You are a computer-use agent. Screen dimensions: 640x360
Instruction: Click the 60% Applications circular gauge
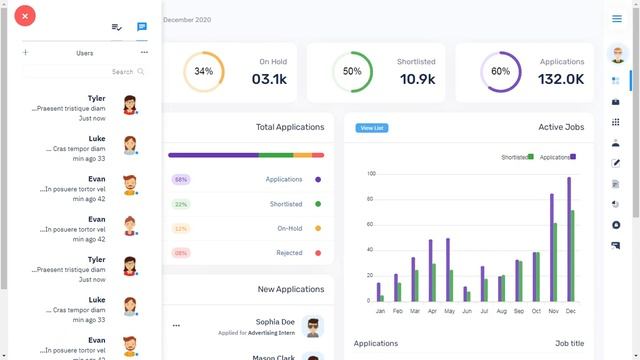pyautogui.click(x=500, y=71)
